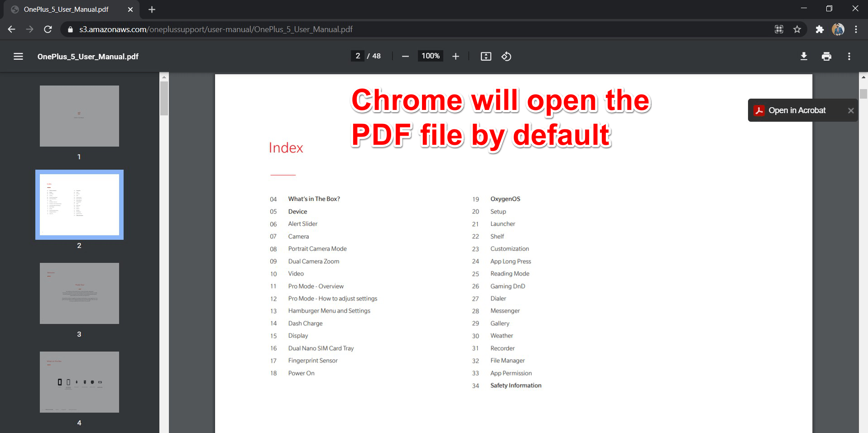868x433 pixels.
Task: Go to Fingerprint Sensor section
Action: (313, 361)
